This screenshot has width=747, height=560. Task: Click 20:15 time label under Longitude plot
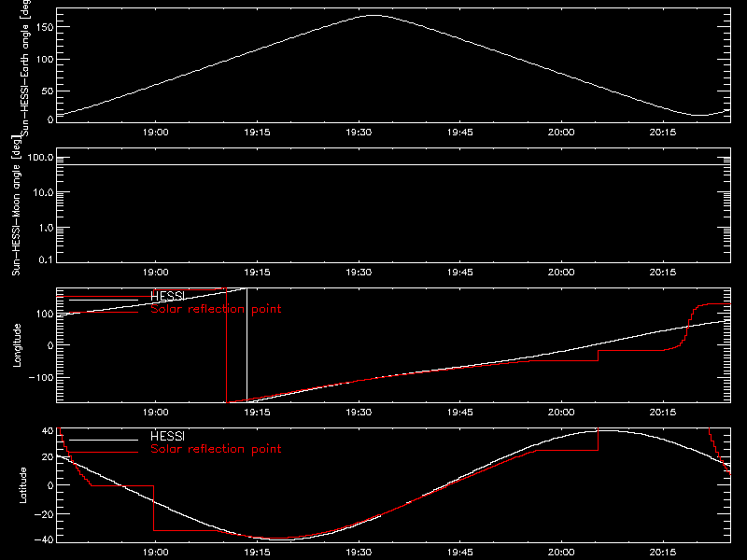pyautogui.click(x=662, y=413)
